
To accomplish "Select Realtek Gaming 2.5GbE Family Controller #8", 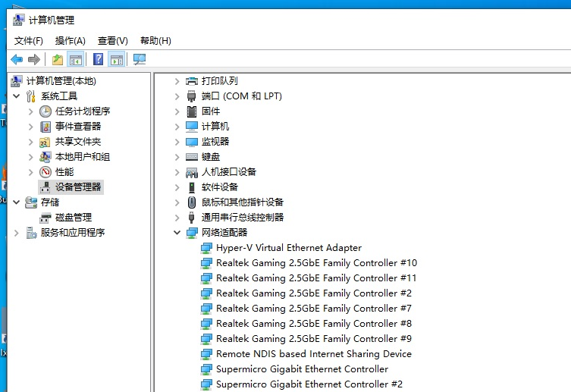I will coord(313,324).
